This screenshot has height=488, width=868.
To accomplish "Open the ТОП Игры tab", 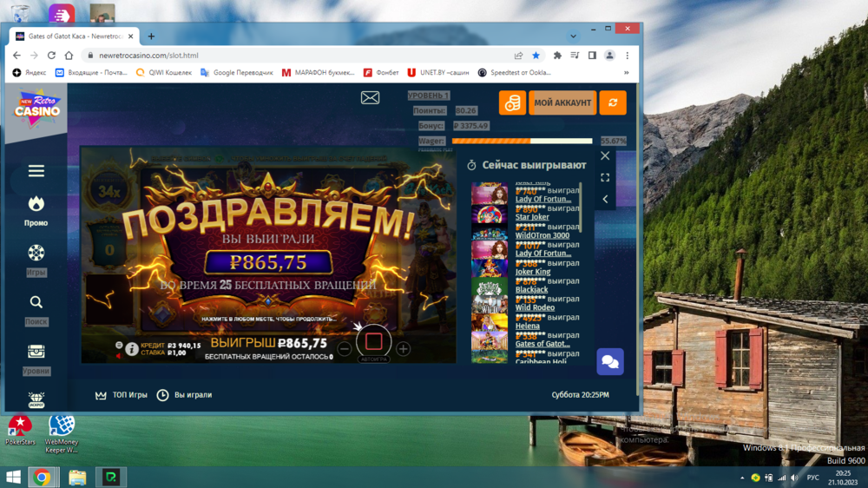I will [x=122, y=395].
